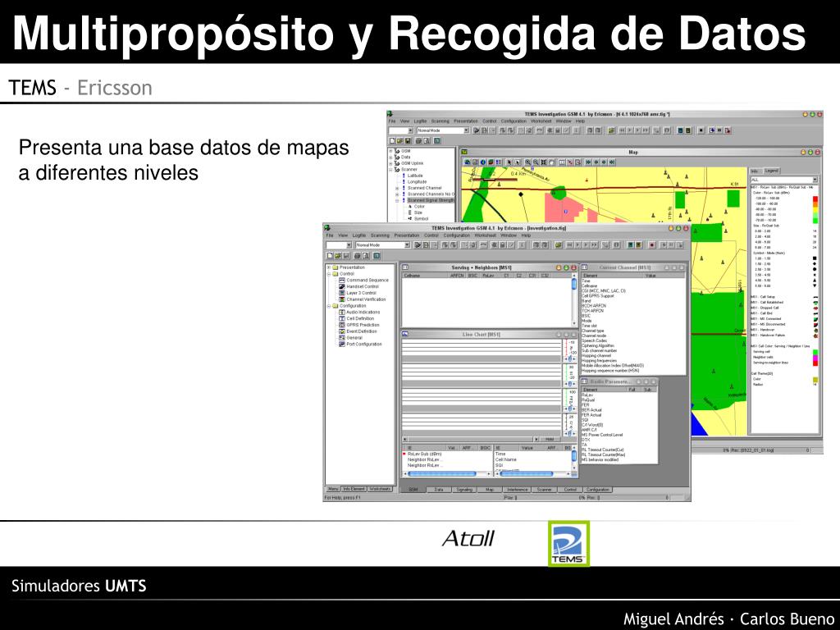Select Cell Definition in navigator tree
The width and height of the screenshot is (840, 630).
point(360,319)
